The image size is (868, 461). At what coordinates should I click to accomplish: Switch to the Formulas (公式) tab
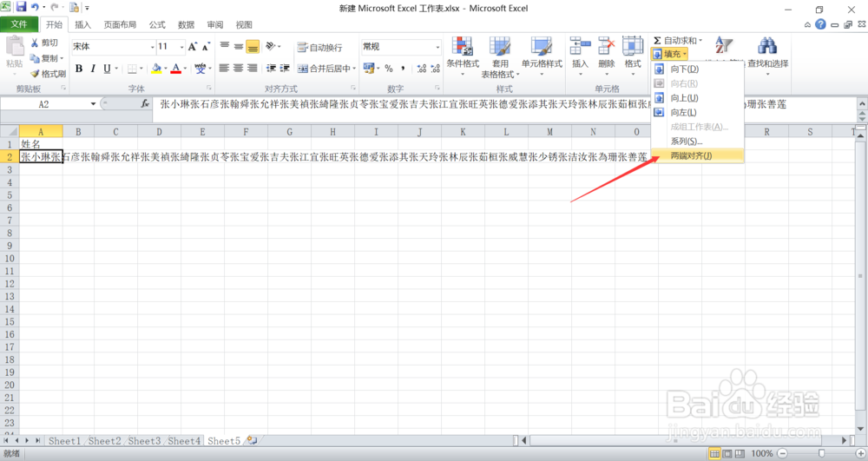pos(157,25)
